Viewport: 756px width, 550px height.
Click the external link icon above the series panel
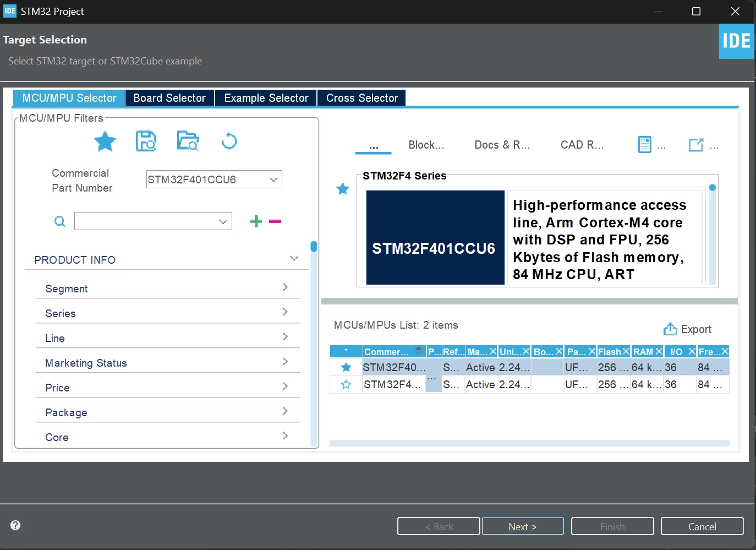coord(696,145)
